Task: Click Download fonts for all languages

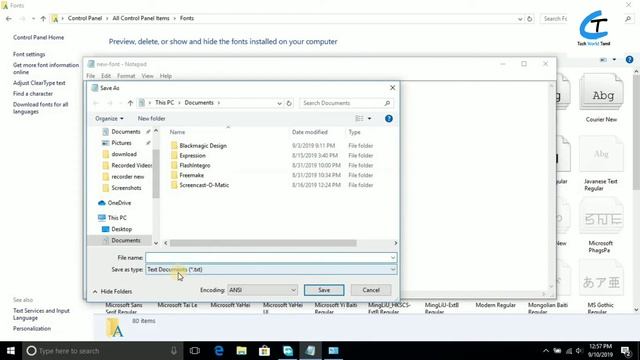Action: (40, 108)
